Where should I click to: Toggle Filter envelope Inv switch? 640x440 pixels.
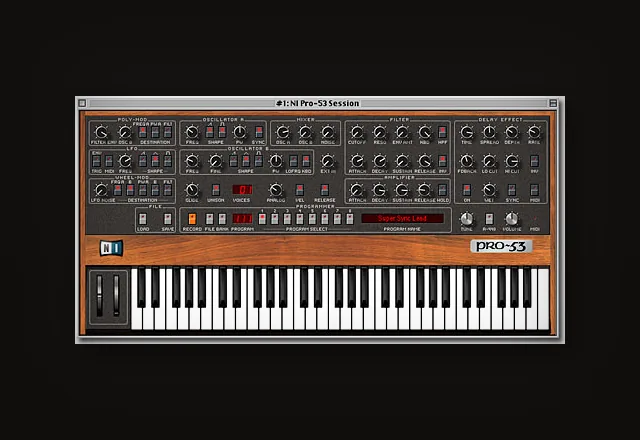[442, 161]
